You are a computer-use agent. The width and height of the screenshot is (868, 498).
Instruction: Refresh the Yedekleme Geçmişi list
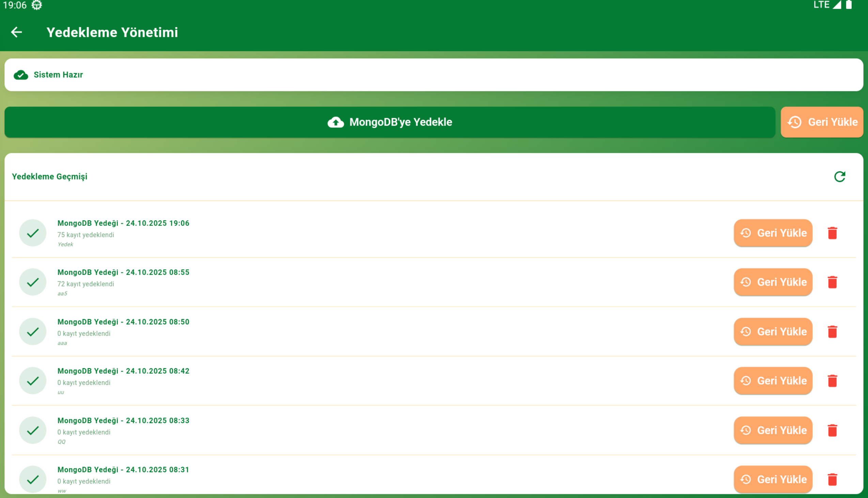coord(839,176)
